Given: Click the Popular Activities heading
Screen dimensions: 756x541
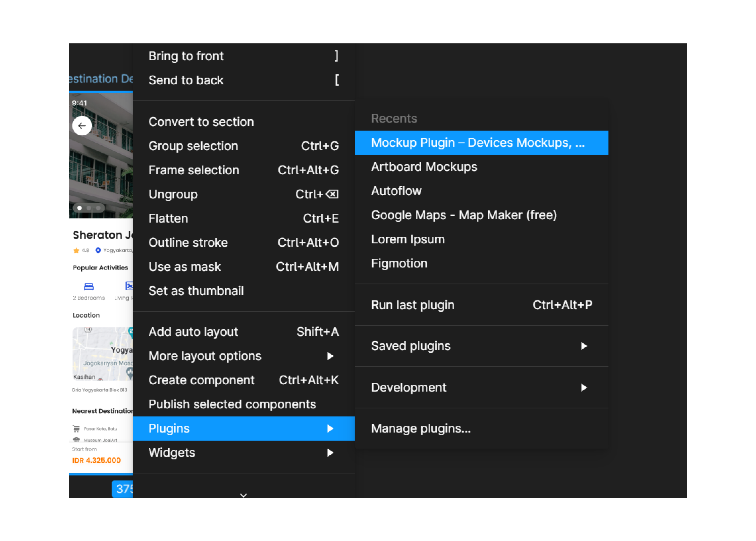Looking at the screenshot, I should point(100,267).
